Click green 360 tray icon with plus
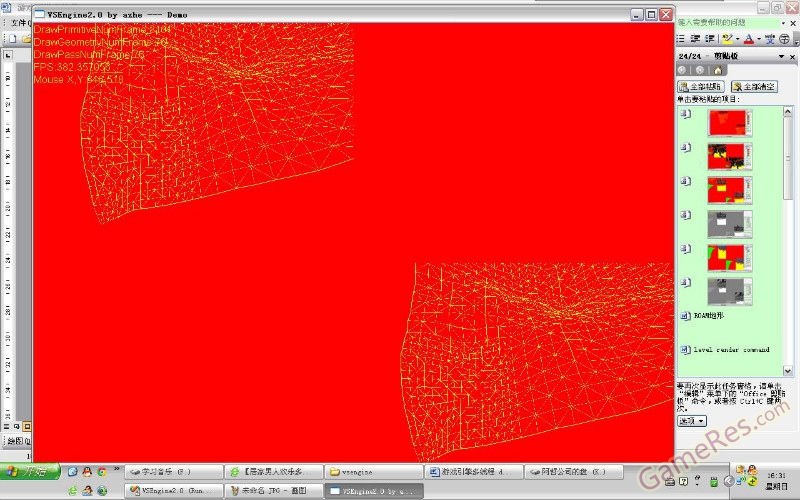Screen dimensions: 800x500 752,481
